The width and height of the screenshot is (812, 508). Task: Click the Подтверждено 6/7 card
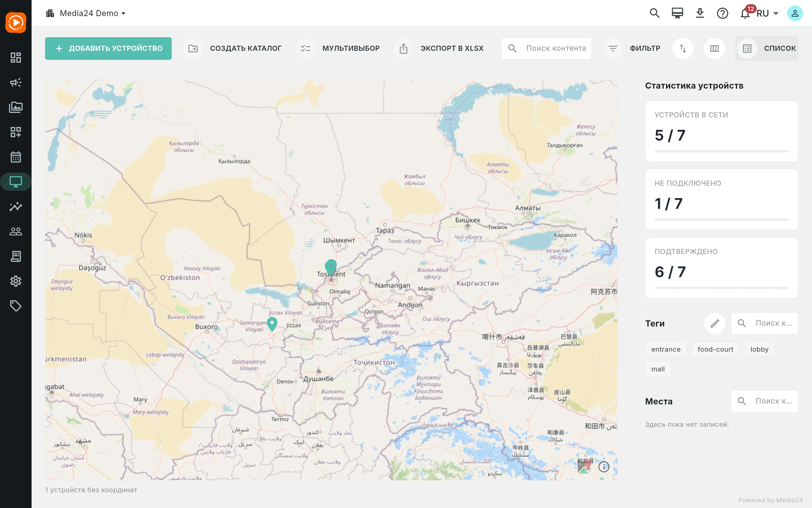point(721,268)
